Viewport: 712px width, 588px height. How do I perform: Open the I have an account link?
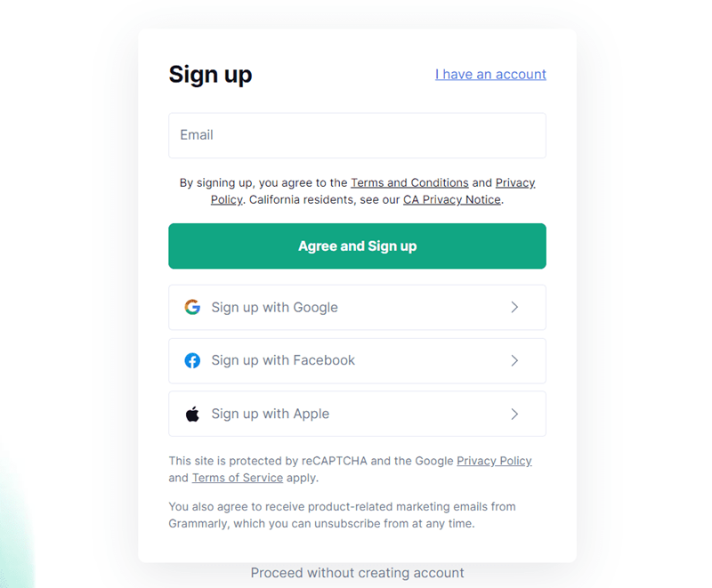pos(490,75)
